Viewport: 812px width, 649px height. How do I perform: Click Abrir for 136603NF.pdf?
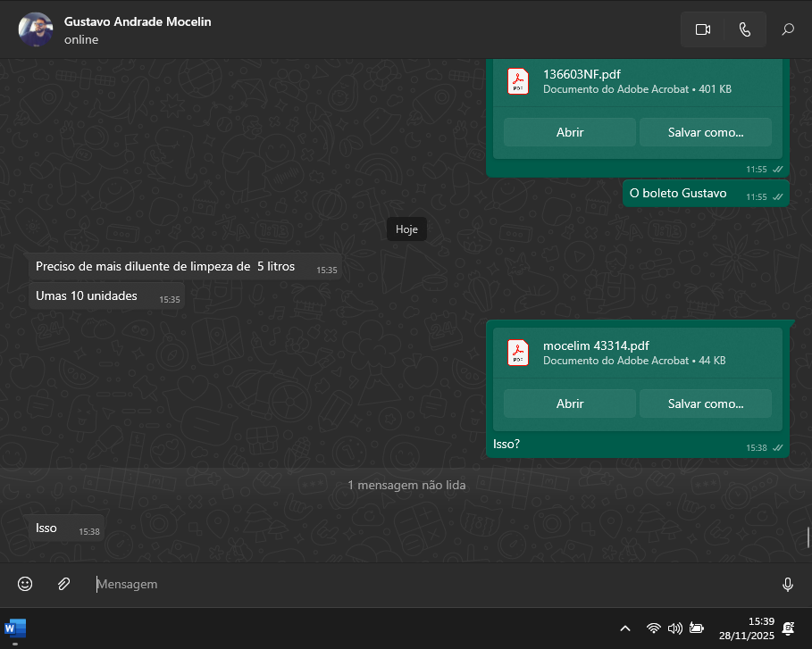click(x=569, y=132)
